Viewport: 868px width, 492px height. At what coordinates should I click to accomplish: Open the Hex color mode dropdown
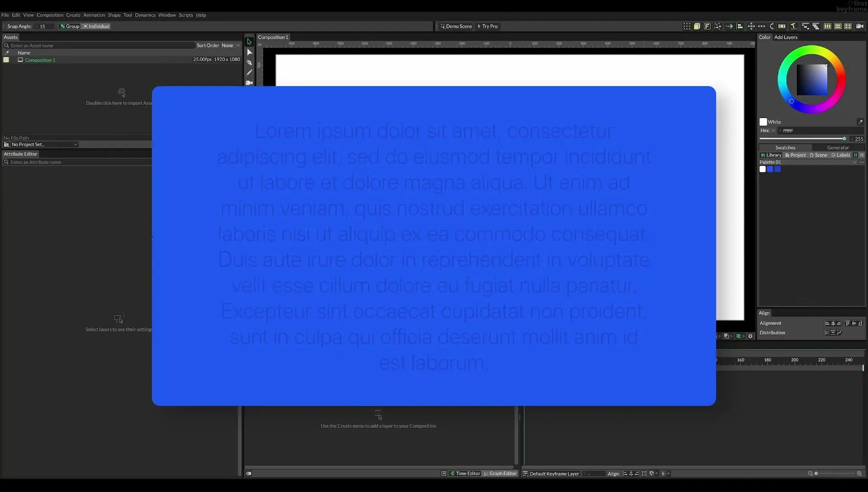(768, 131)
